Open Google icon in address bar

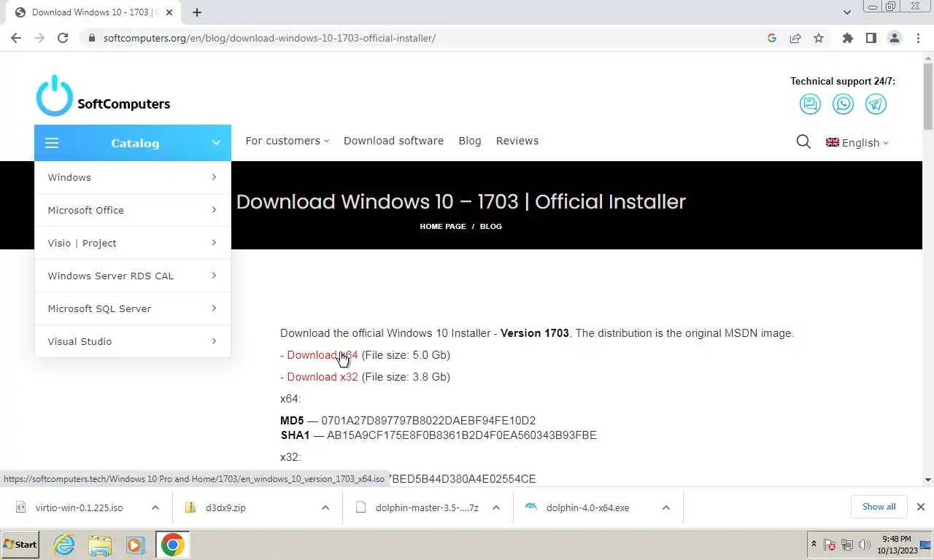pos(772,38)
